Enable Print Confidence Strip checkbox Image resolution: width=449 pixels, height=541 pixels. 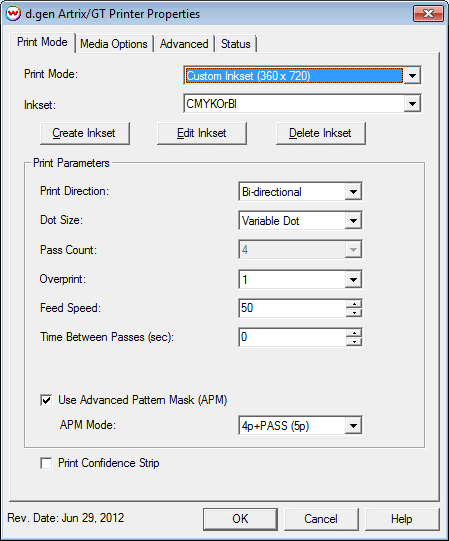pyautogui.click(x=46, y=463)
